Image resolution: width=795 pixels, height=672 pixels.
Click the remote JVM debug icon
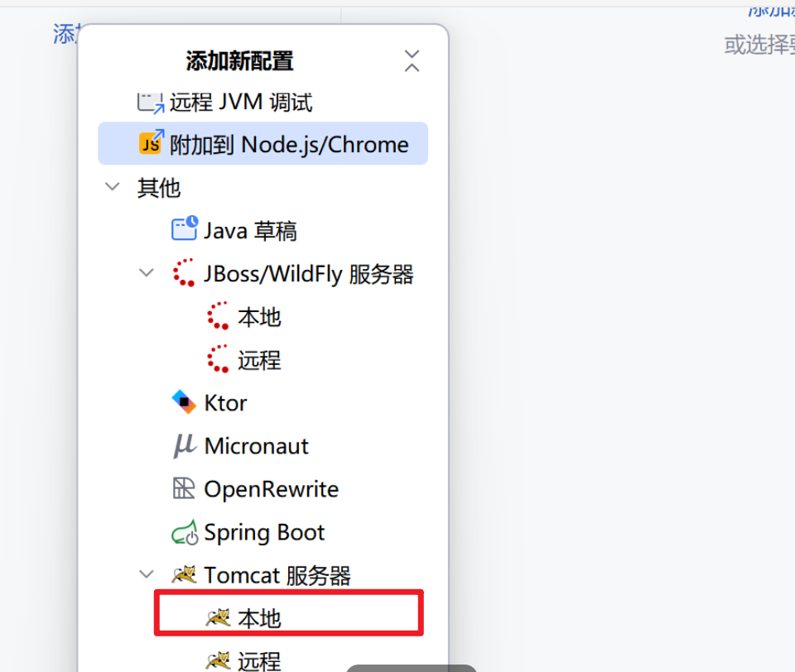tap(151, 103)
